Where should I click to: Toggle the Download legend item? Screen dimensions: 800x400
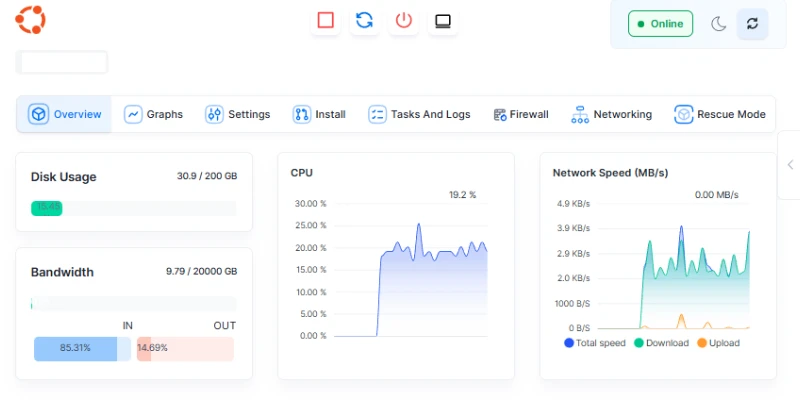[661, 343]
